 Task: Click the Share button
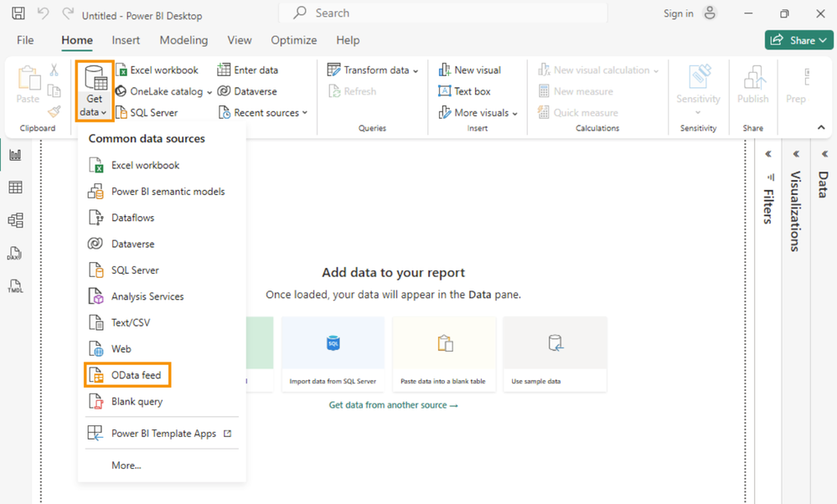(x=798, y=40)
